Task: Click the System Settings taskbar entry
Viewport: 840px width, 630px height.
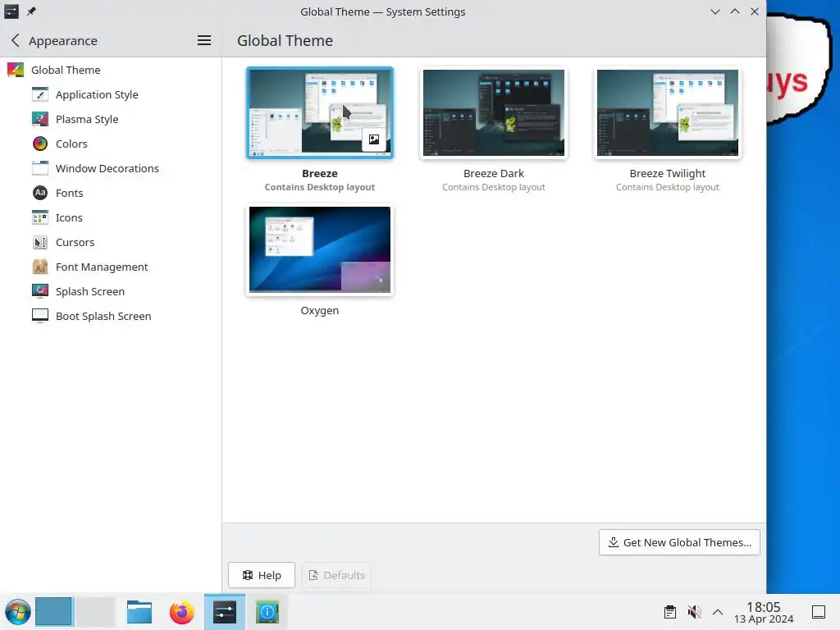Action: pyautogui.click(x=225, y=612)
